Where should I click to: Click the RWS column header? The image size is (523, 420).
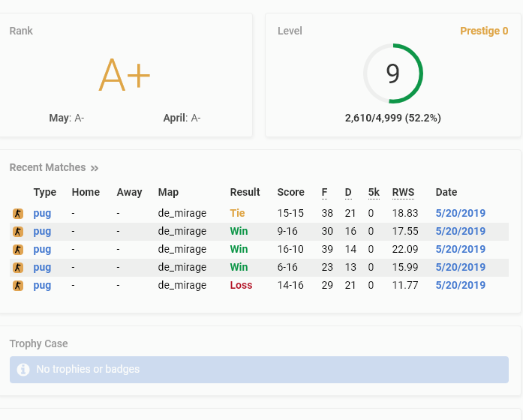coord(403,192)
